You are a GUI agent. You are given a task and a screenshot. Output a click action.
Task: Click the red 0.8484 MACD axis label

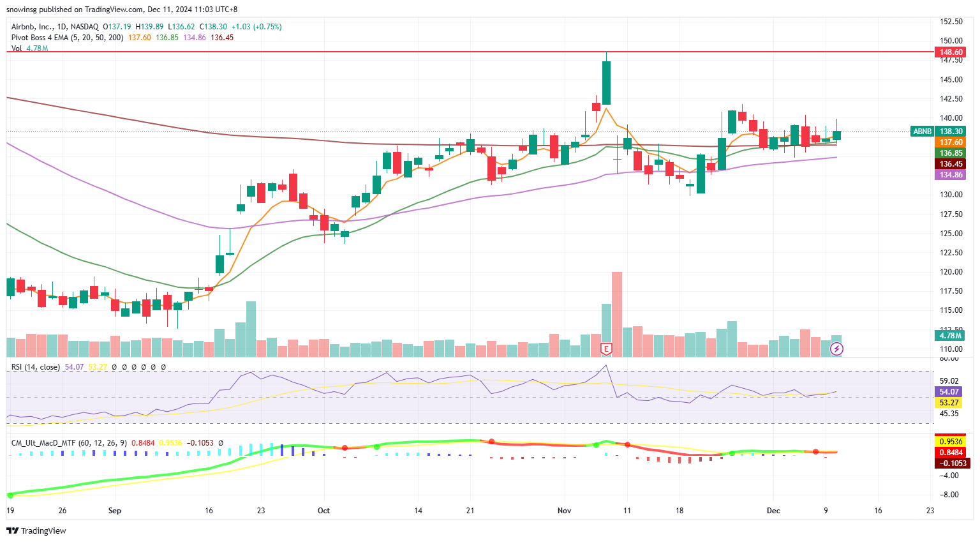point(951,452)
